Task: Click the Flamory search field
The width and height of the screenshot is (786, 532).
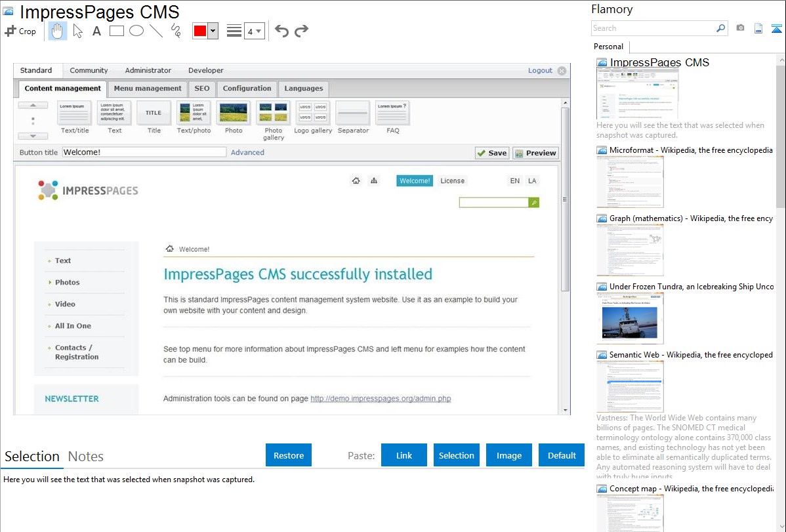Action: pyautogui.click(x=653, y=28)
